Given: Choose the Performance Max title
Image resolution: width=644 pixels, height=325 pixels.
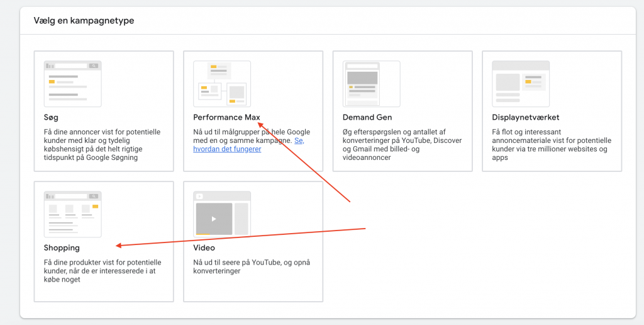Looking at the screenshot, I should coord(226,117).
